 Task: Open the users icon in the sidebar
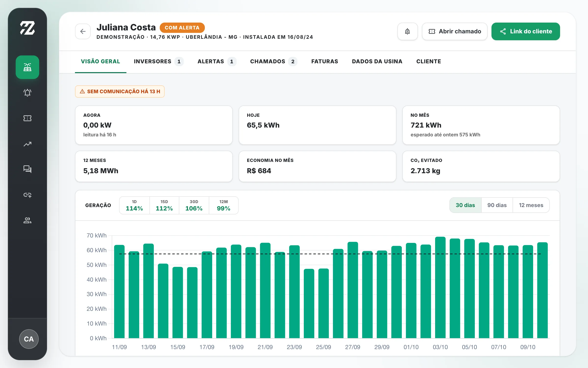pyautogui.click(x=27, y=220)
